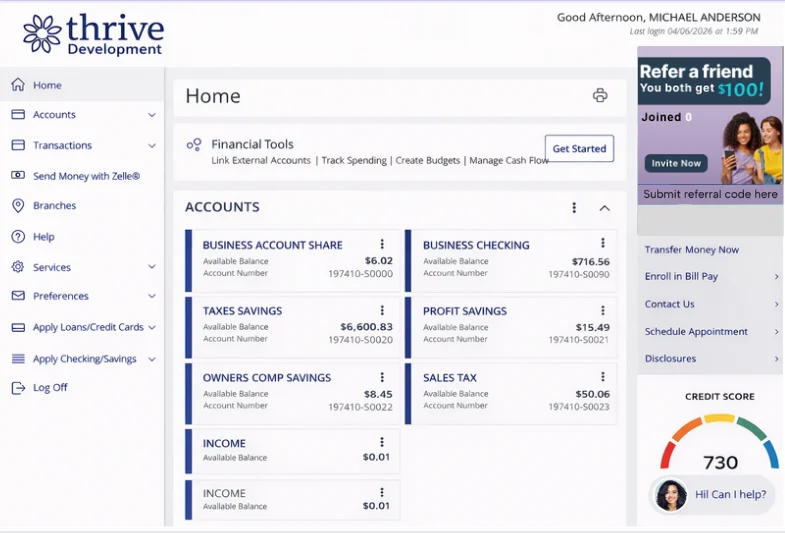785x533 pixels.
Task: Expand the Apply Checking/Savings chevron
Action: click(152, 359)
